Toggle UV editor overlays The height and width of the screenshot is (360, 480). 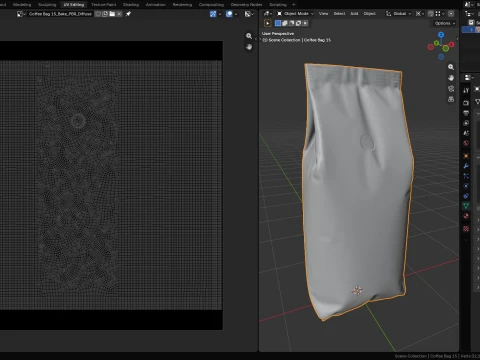(x=229, y=14)
